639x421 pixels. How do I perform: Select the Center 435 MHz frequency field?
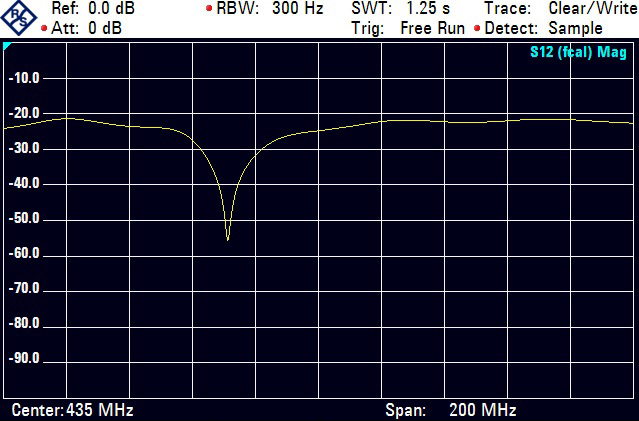tap(72, 411)
